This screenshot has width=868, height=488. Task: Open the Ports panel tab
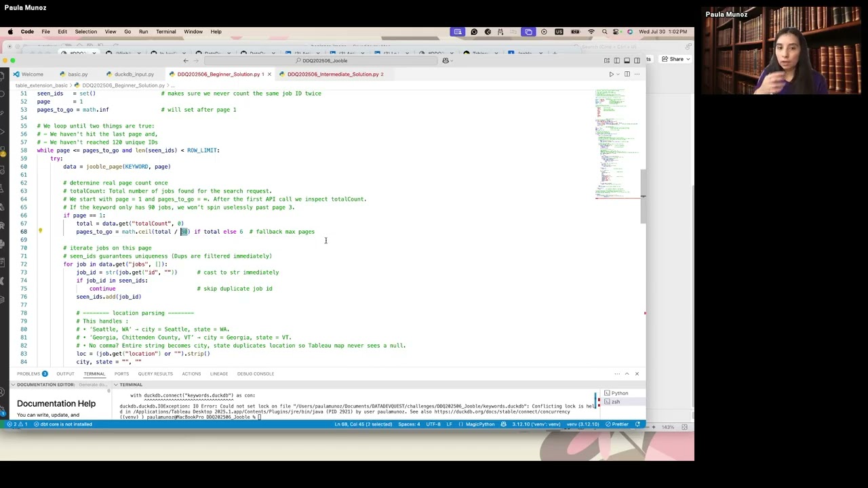coord(121,373)
